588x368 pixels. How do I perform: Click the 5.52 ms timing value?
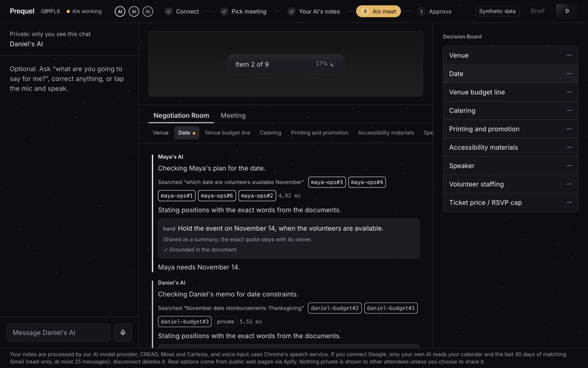pyautogui.click(x=250, y=321)
